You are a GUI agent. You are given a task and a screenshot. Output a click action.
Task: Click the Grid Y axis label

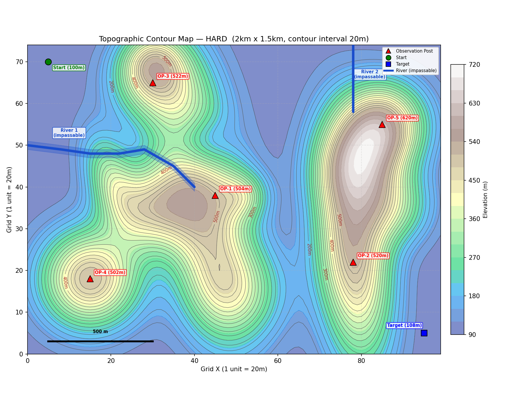click(x=9, y=199)
